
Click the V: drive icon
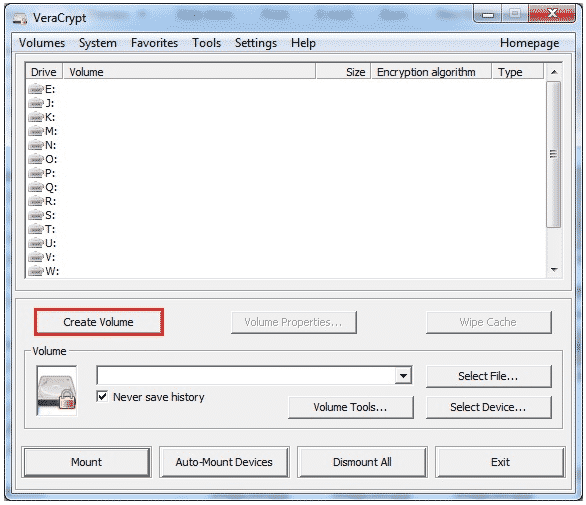click(x=36, y=257)
